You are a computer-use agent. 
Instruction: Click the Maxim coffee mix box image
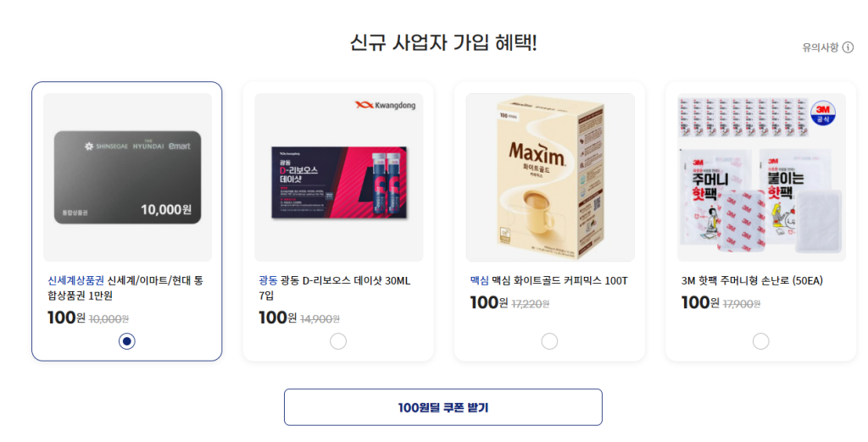(x=550, y=177)
